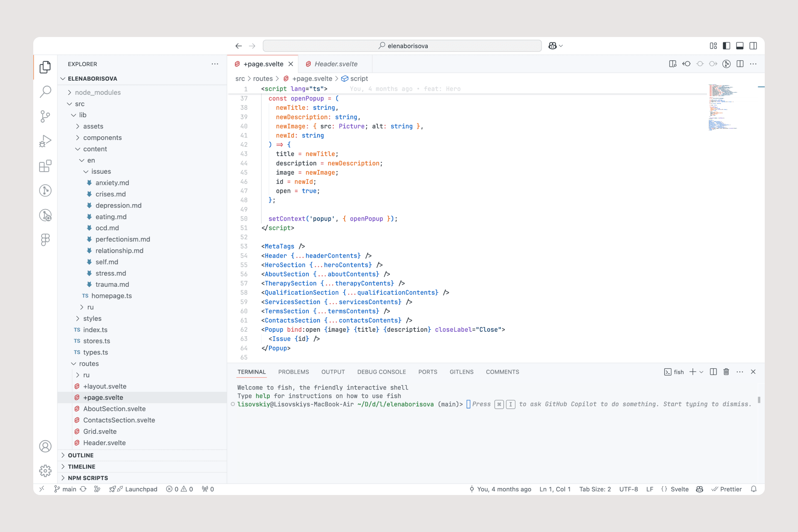Viewport: 798px width, 532px height.
Task: Open the Extensions view
Action: [45, 166]
